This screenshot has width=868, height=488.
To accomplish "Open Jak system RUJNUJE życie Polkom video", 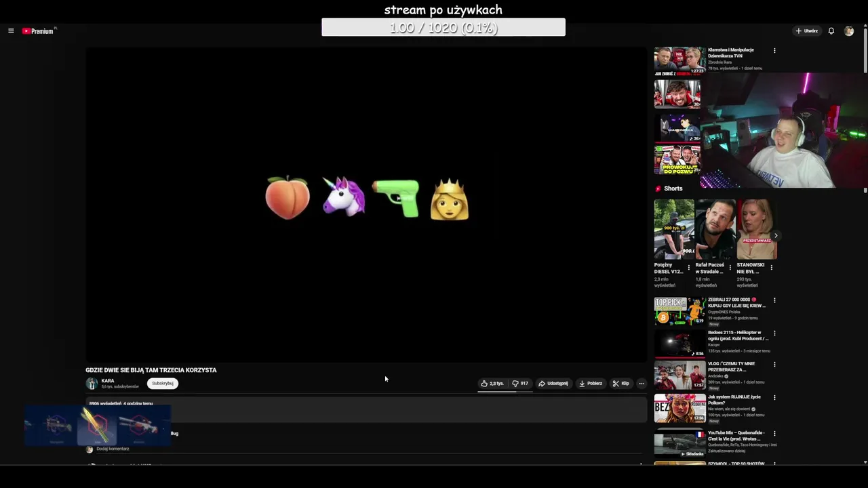I will pyautogui.click(x=734, y=400).
